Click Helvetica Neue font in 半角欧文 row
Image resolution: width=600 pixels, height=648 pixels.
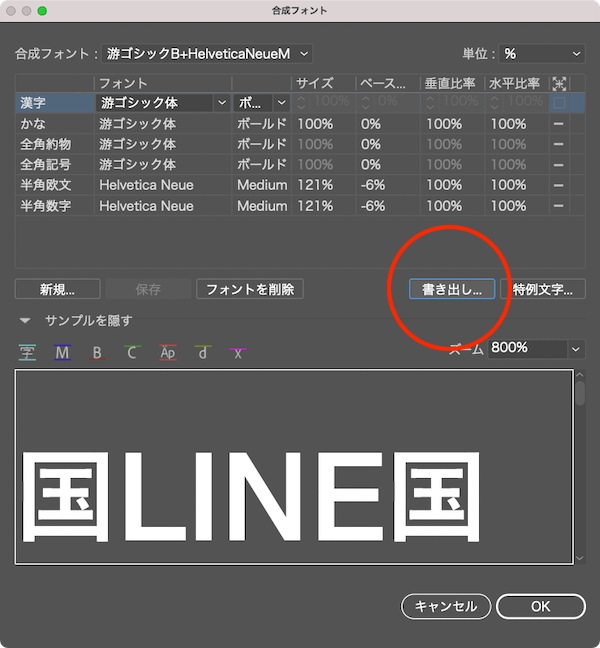146,185
